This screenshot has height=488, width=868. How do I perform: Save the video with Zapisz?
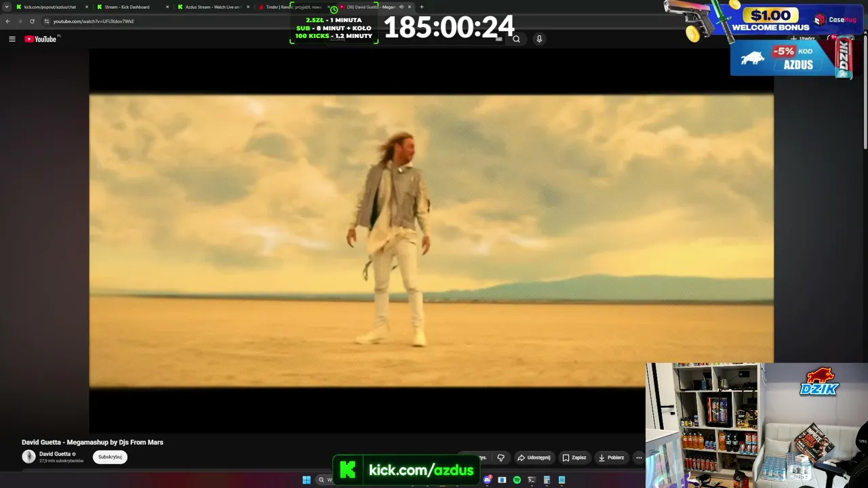click(x=574, y=457)
